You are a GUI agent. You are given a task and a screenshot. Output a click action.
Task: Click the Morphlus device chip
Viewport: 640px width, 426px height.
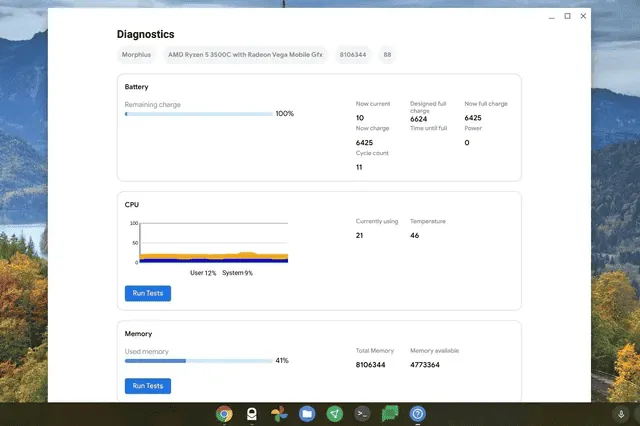point(135,55)
